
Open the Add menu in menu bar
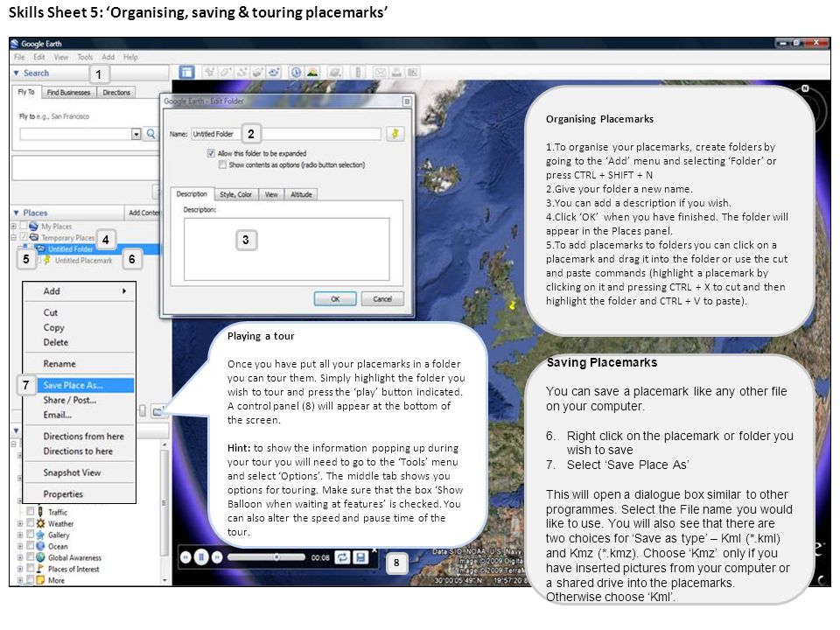pos(108,57)
